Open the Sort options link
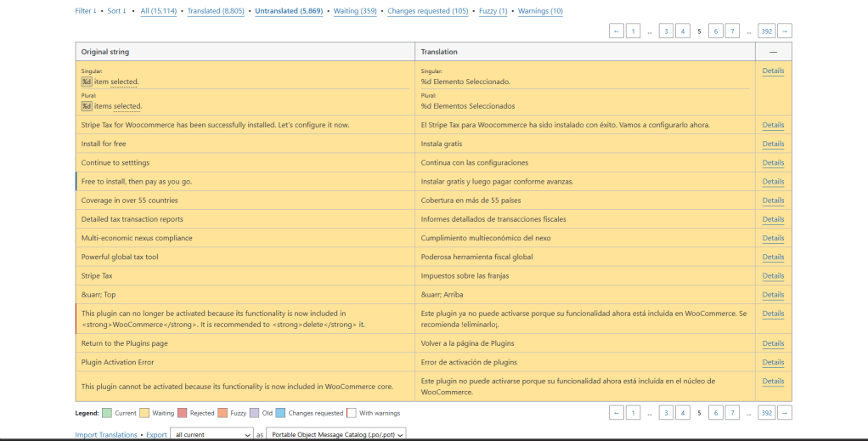This screenshot has height=441, width=868. pos(117,10)
